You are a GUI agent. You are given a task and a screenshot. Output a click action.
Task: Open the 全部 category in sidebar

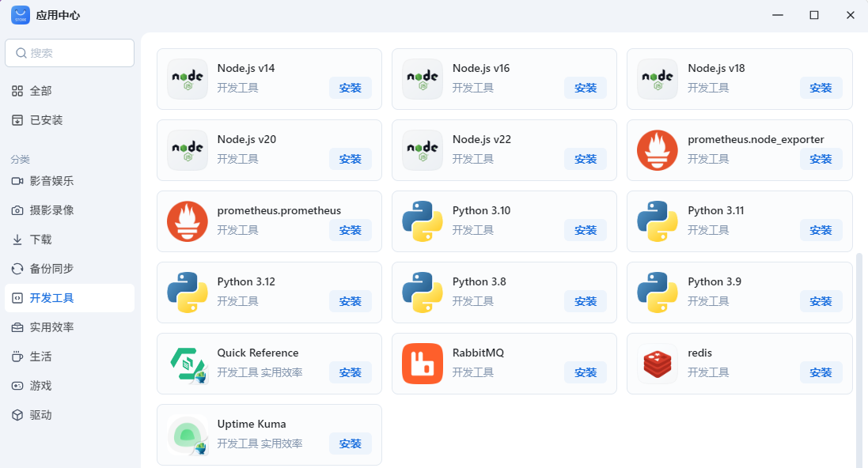coord(41,91)
